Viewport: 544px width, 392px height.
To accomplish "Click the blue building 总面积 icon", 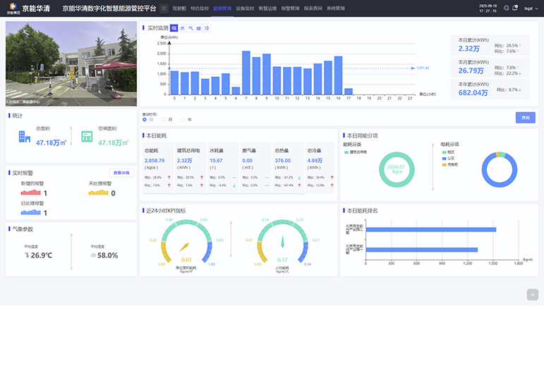I will coord(24,137).
